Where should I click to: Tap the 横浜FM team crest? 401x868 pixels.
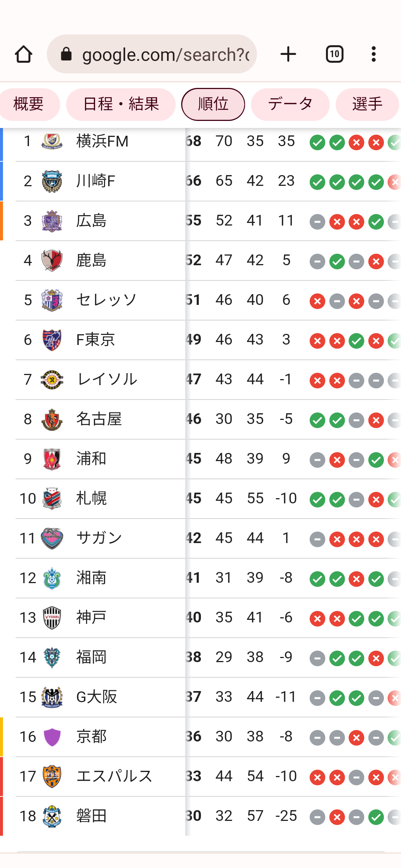(x=52, y=141)
